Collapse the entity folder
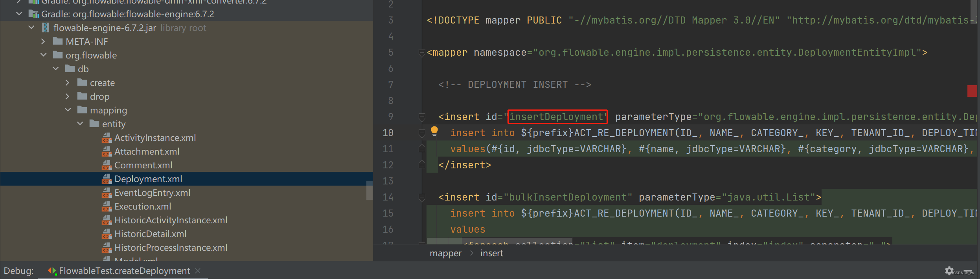The height and width of the screenshot is (279, 980). 80,124
